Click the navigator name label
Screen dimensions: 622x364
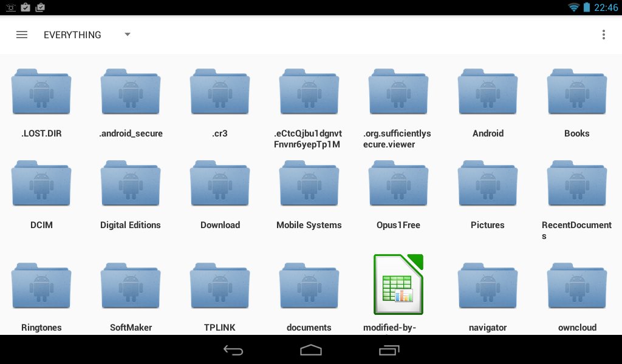[488, 328]
